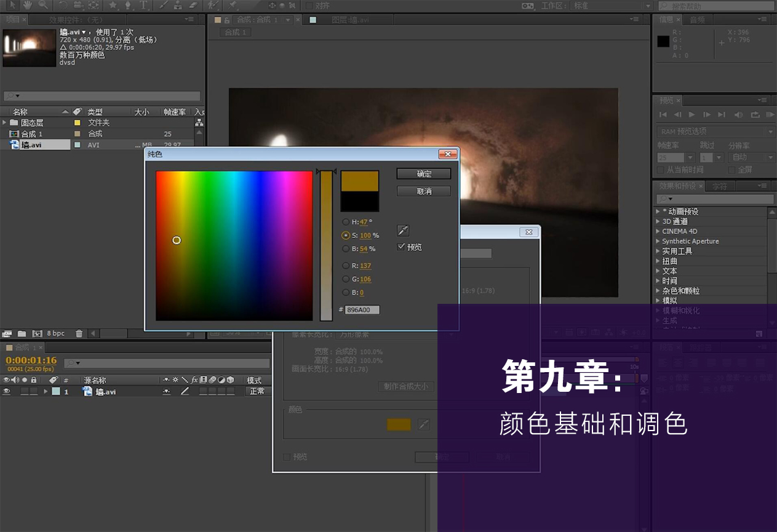Switch to the 项目 panel tab
777x532 pixels.
(13, 19)
